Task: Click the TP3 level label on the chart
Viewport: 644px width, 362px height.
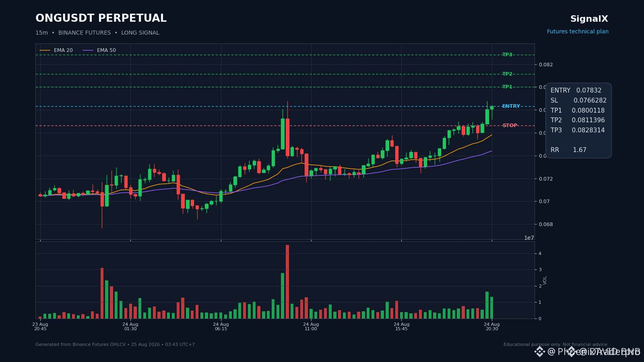Action: coord(507,55)
